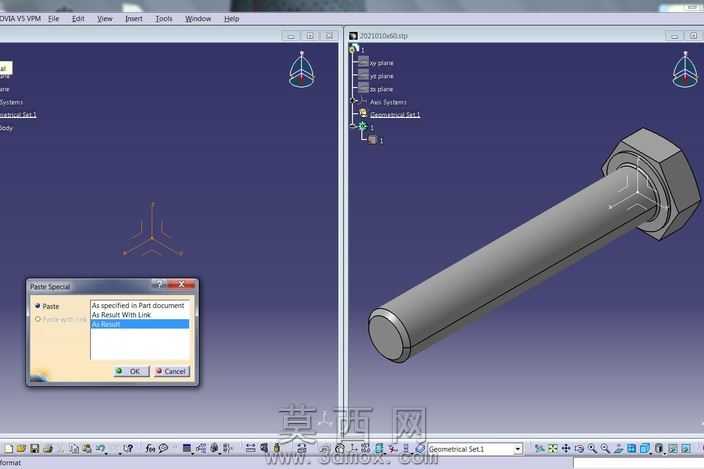This screenshot has height=469, width=704.
Task: Click the comment speech-bubble icon
Action: tap(163, 448)
